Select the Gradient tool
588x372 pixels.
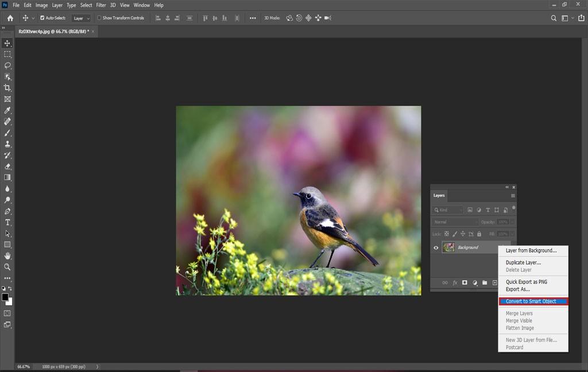tap(7, 177)
